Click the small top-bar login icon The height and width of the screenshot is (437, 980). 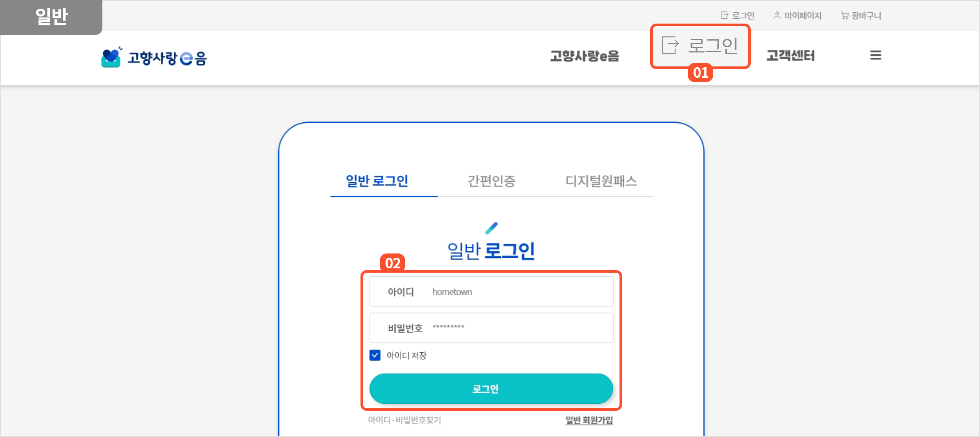point(724,16)
